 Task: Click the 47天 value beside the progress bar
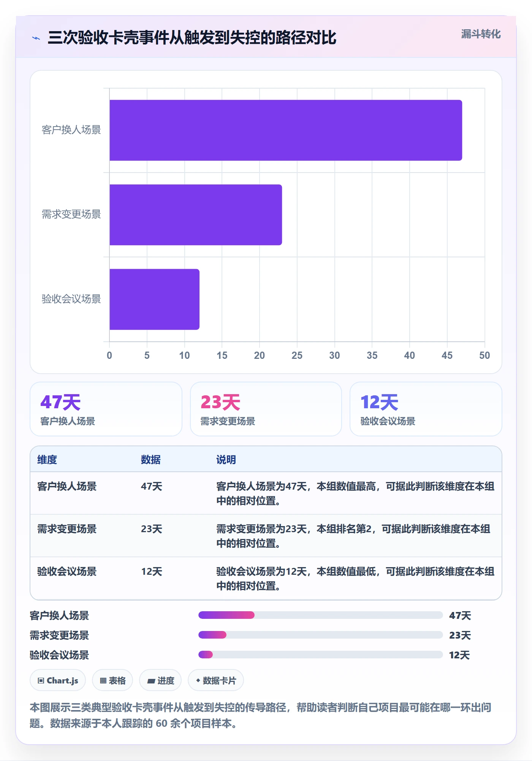[460, 615]
